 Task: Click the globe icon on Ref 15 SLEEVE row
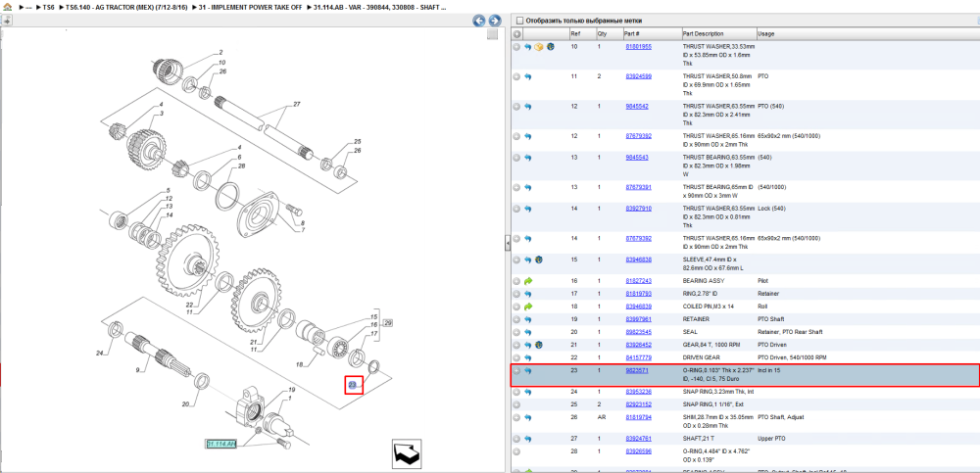[539, 260]
